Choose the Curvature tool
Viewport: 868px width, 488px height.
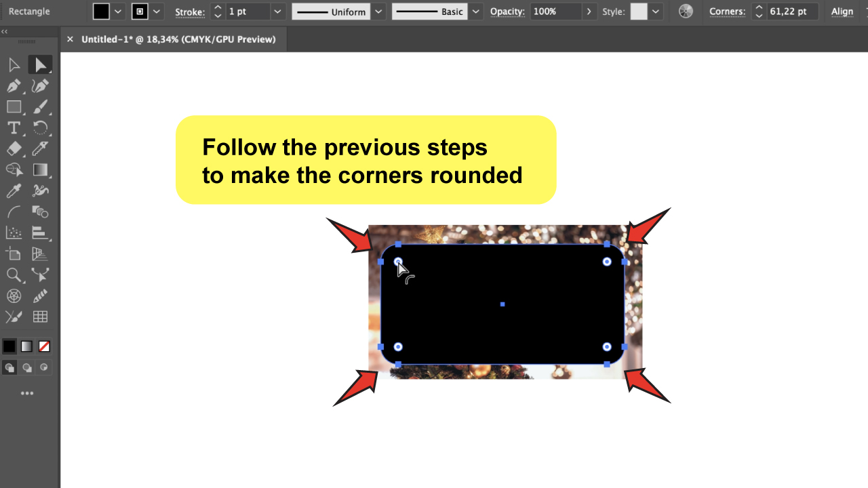pyautogui.click(x=40, y=86)
